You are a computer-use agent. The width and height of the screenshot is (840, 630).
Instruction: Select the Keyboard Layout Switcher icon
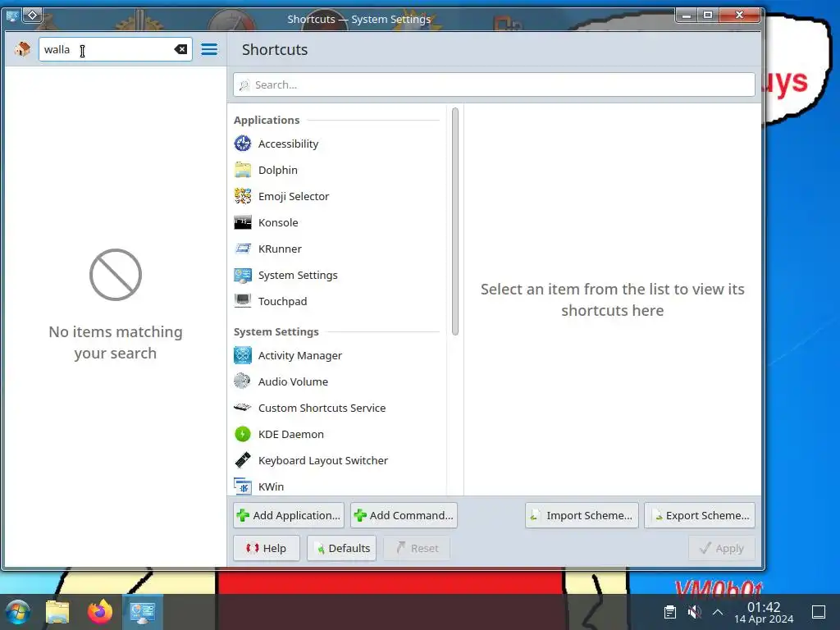click(x=243, y=460)
